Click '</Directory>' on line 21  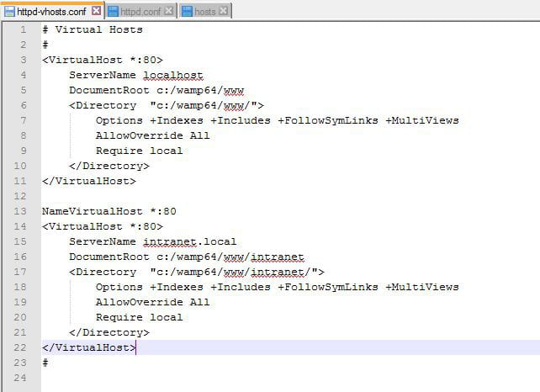tap(109, 332)
